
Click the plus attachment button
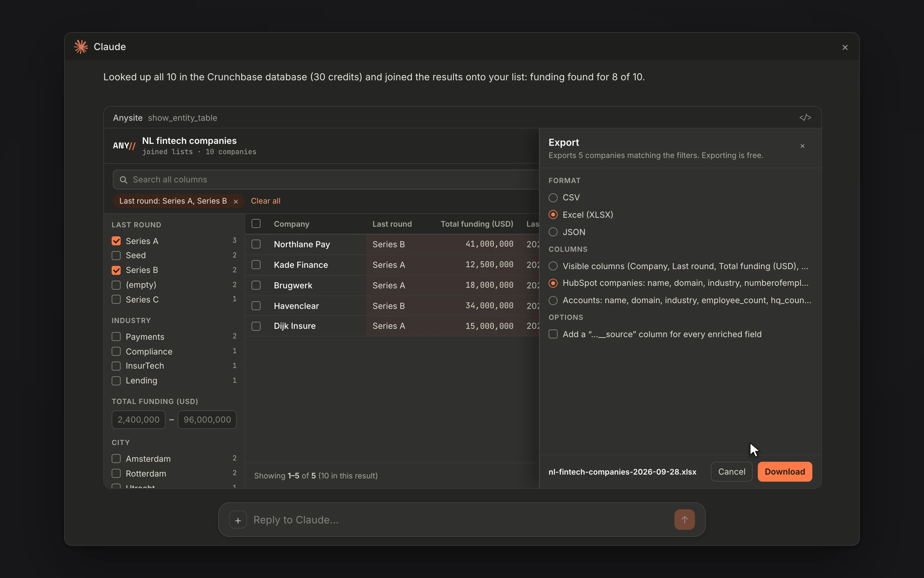tap(238, 520)
